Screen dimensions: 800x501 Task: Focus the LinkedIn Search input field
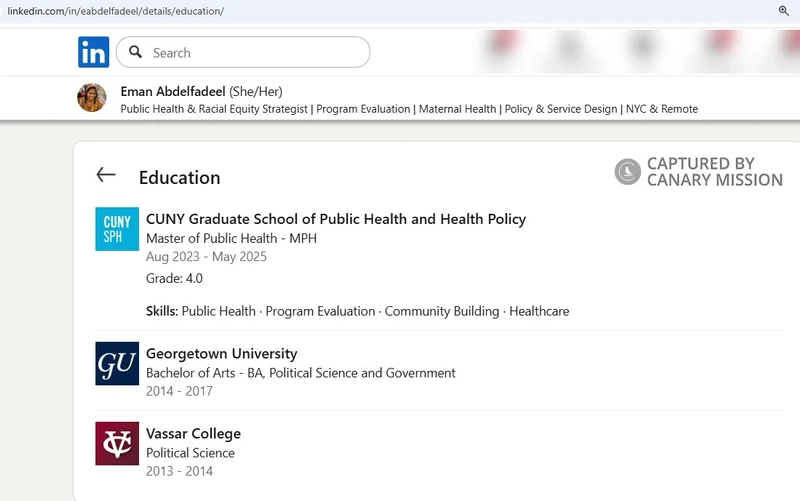[x=255, y=52]
